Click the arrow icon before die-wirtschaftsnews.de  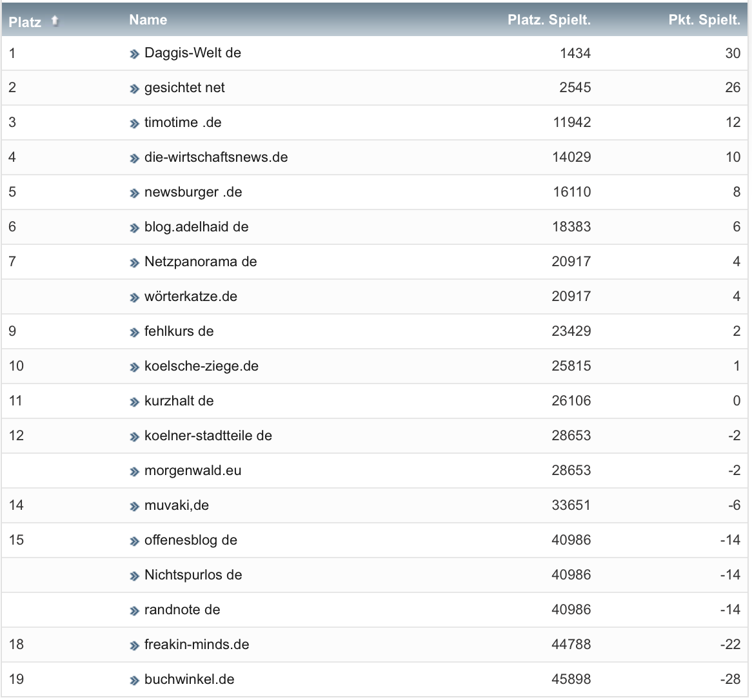click(x=134, y=159)
